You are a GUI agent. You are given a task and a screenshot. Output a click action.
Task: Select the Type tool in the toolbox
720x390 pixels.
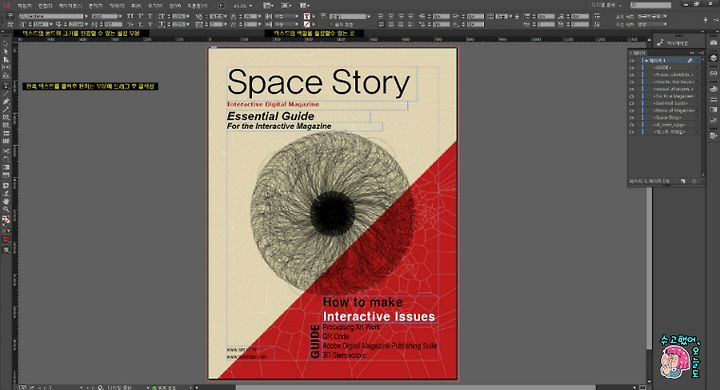(x=6, y=86)
